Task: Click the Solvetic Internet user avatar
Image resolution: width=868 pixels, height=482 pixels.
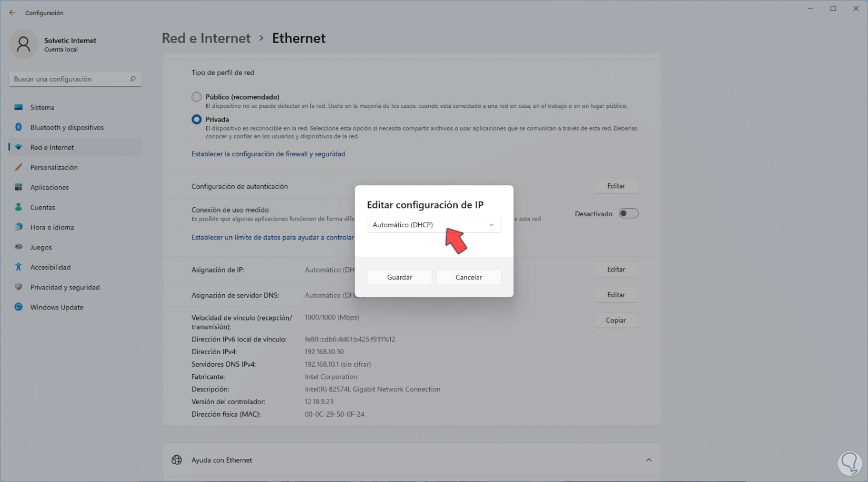Action: pyautogui.click(x=23, y=44)
